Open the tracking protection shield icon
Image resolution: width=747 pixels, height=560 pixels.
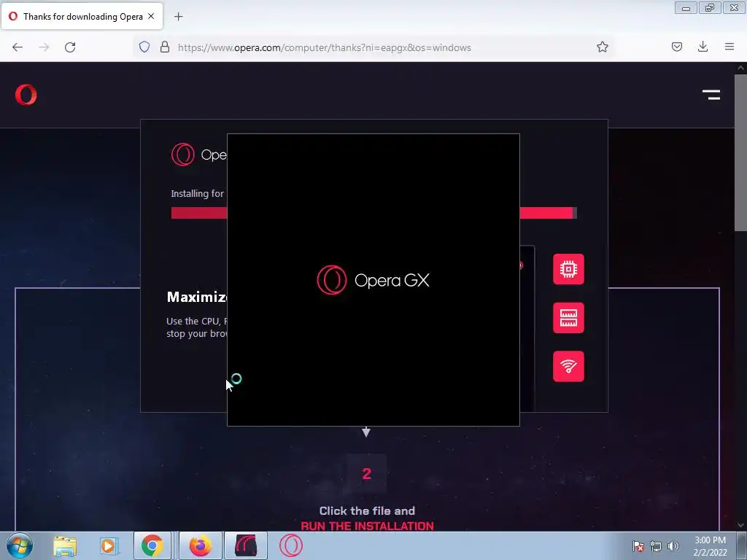tap(144, 47)
